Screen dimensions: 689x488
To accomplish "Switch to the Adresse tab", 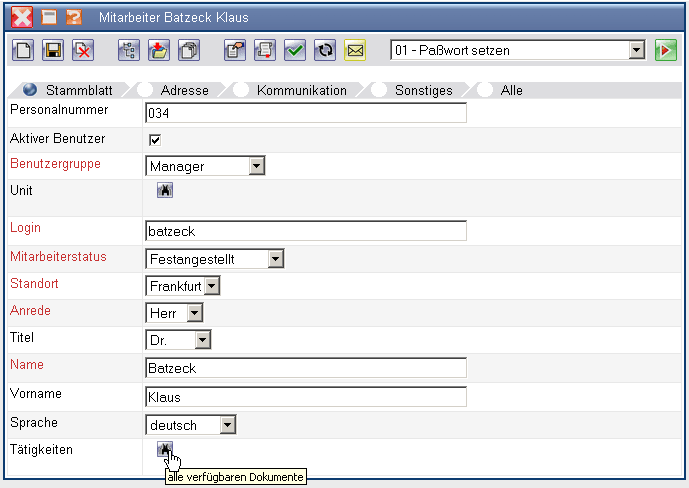I will [184, 90].
